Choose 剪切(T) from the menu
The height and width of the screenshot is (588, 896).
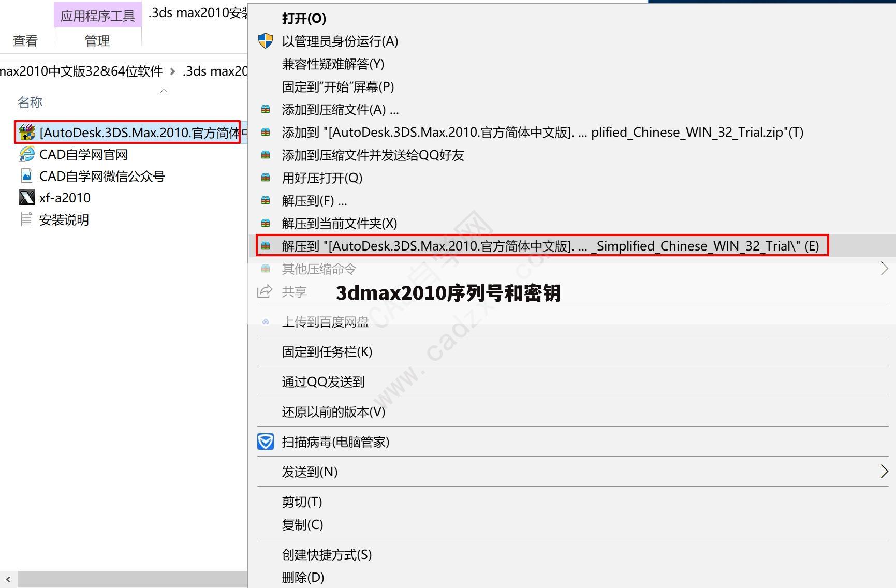tap(302, 502)
